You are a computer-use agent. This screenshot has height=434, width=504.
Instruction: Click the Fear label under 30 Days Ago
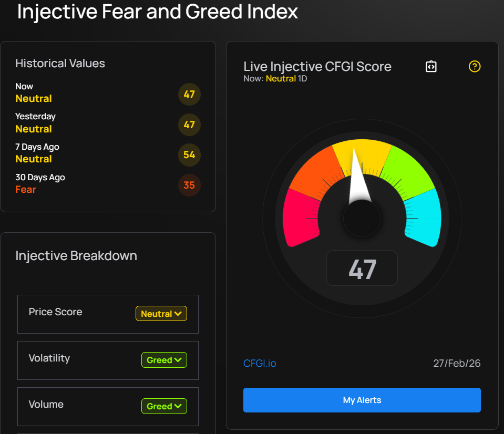26,190
